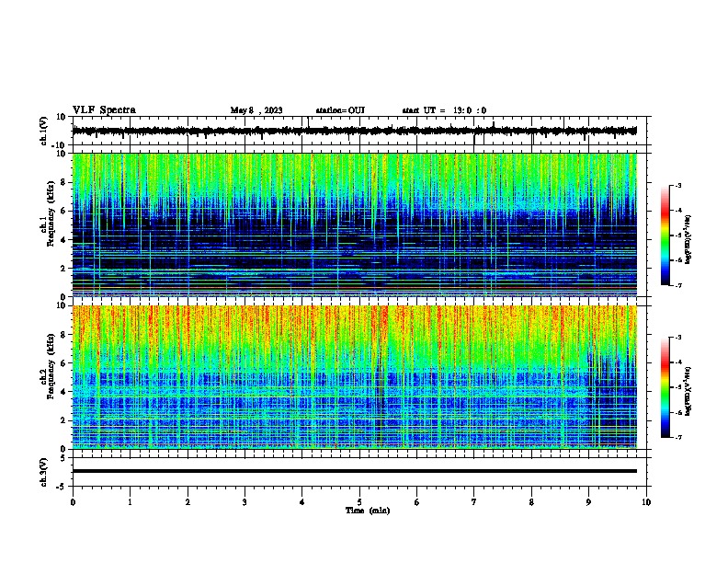Click the "Time (min)" axis label

coord(368,511)
